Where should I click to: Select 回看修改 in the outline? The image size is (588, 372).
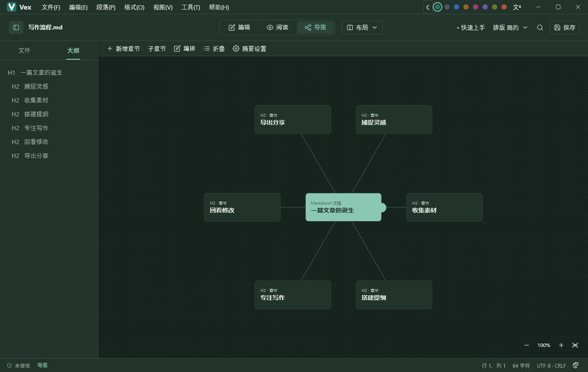[49, 142]
